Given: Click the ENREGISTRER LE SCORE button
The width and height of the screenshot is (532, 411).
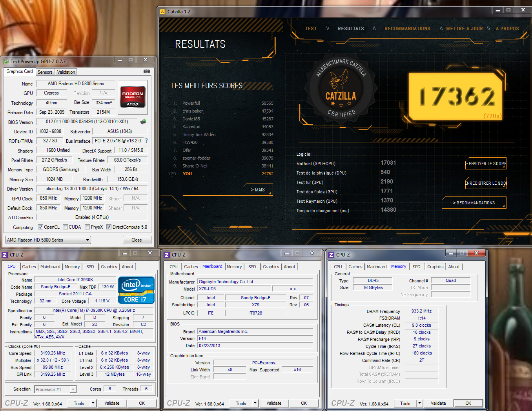Looking at the screenshot, I should pyautogui.click(x=486, y=183).
